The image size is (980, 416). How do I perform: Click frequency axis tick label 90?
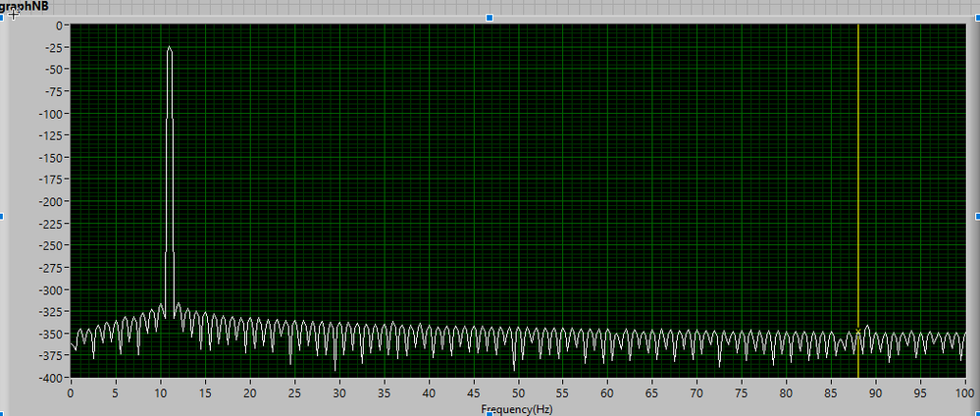(876, 393)
